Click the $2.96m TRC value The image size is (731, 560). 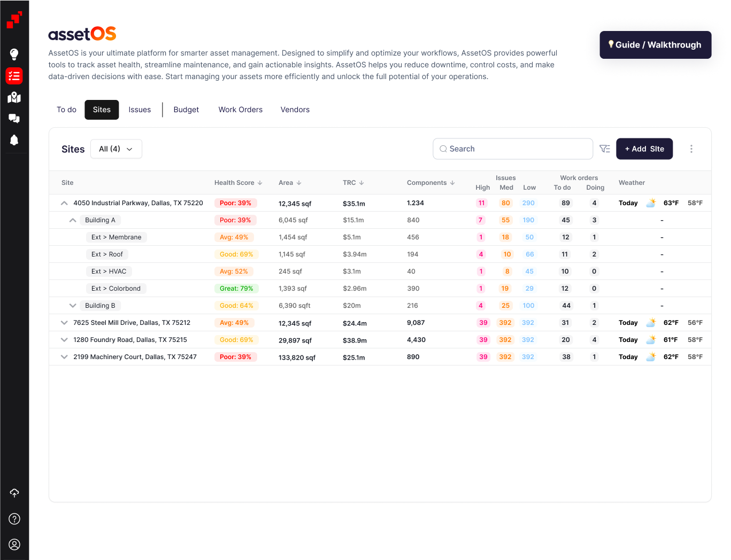(x=355, y=289)
